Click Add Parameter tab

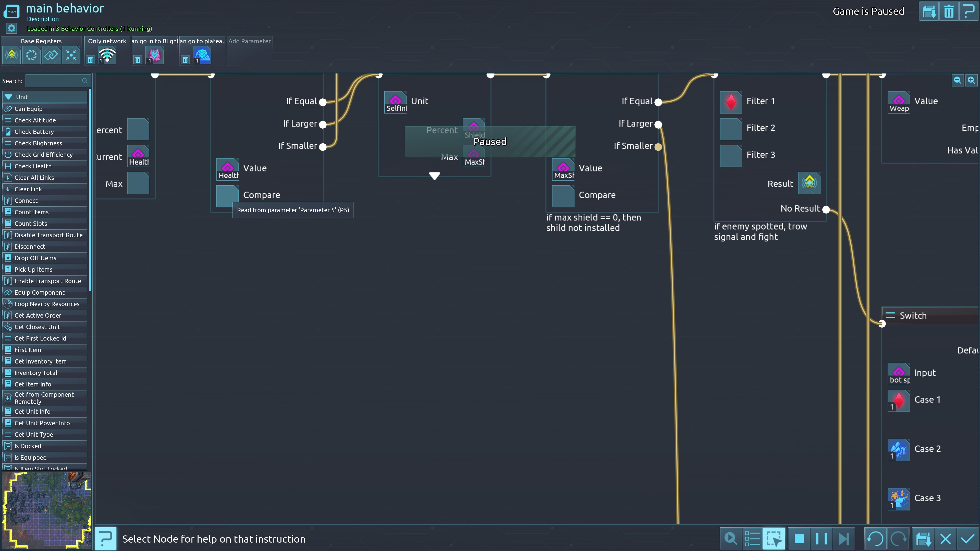pos(249,41)
